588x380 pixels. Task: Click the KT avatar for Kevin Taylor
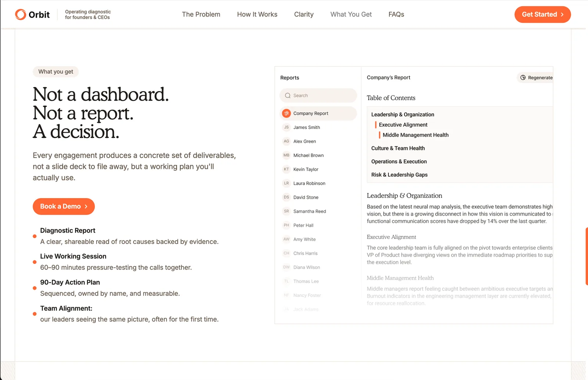[286, 169]
